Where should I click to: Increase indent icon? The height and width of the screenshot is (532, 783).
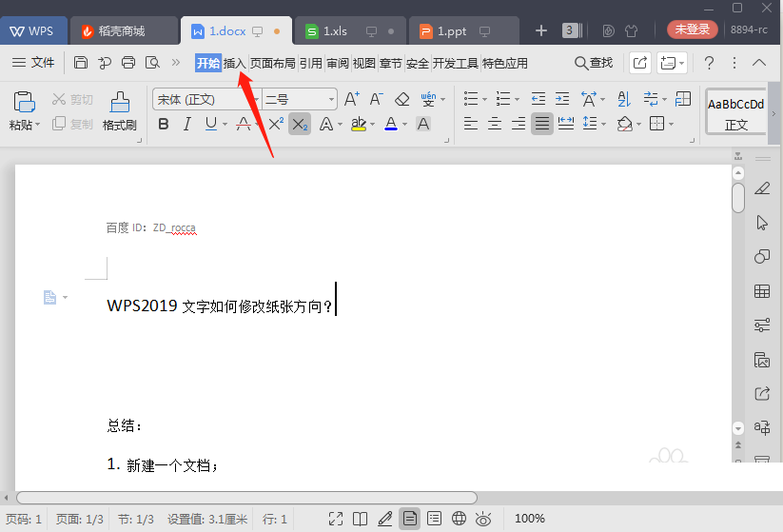click(562, 99)
